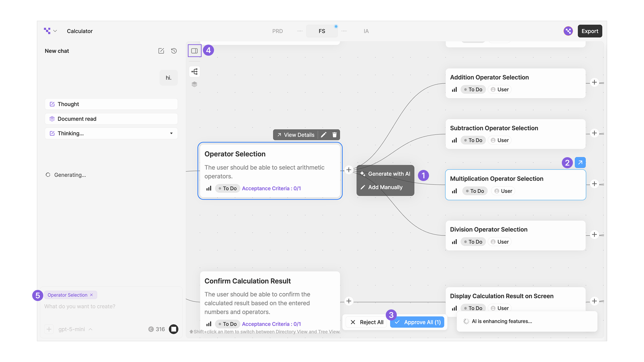Open Multiplication Operator Selection via blue arrow icon
Screen dimensions: 644x362
580,163
